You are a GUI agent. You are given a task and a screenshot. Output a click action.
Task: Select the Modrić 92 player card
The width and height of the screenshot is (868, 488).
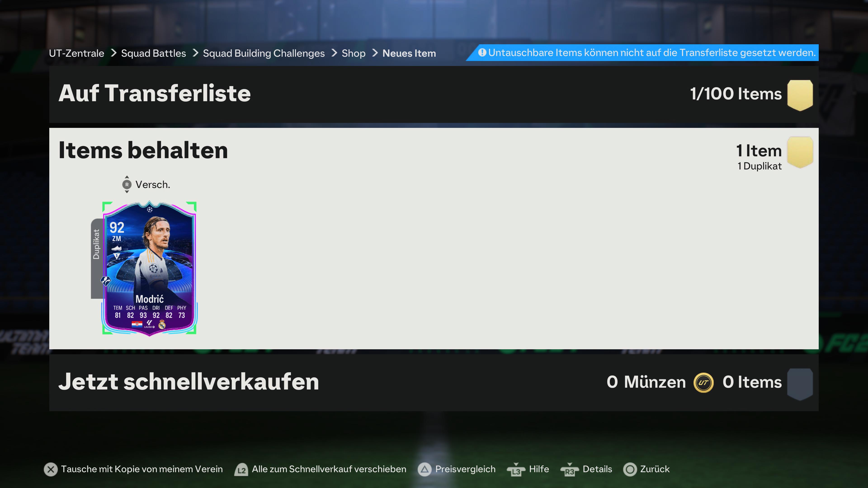149,268
